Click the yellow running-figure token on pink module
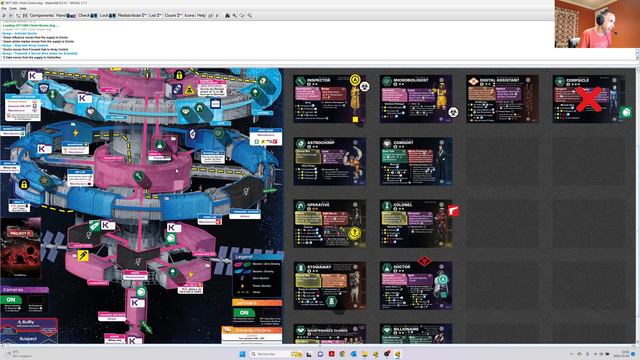This screenshot has height=360, width=640. (x=83, y=256)
